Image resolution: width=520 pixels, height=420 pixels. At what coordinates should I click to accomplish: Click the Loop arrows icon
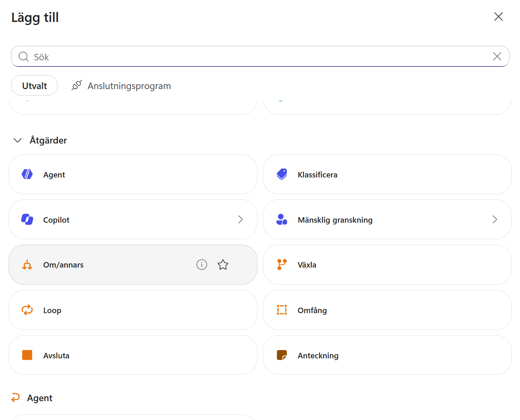coord(27,310)
